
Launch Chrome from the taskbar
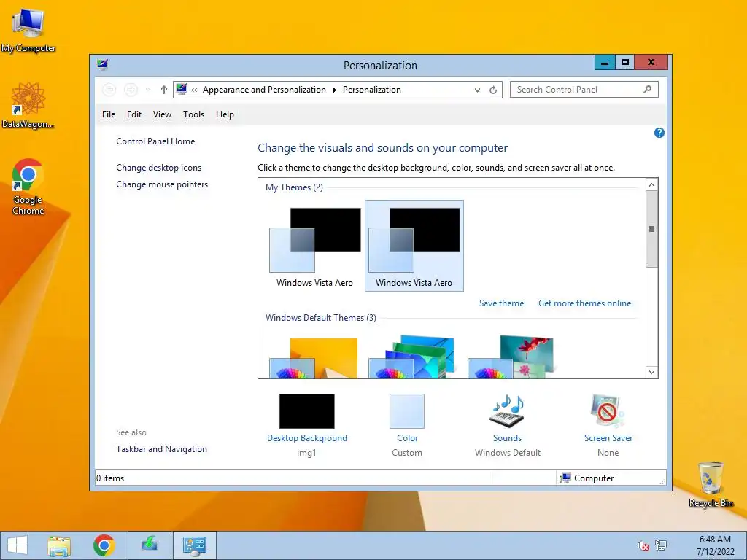pos(104,545)
